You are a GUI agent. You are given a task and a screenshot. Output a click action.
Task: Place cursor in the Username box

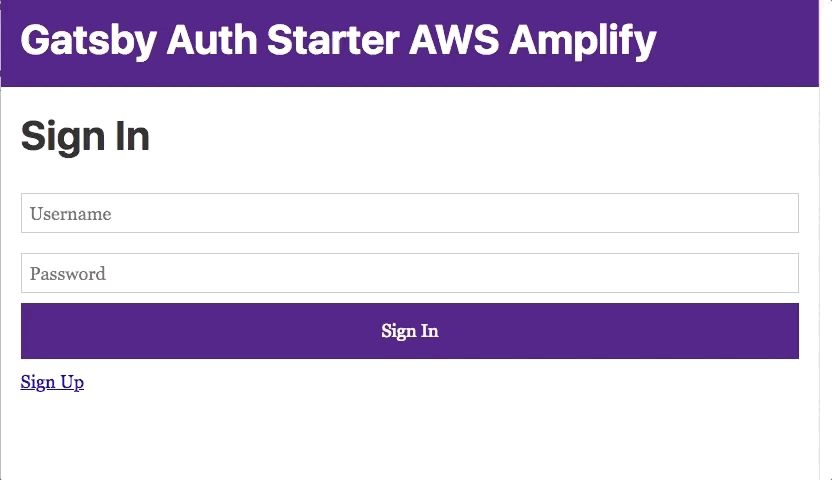pyautogui.click(x=410, y=213)
